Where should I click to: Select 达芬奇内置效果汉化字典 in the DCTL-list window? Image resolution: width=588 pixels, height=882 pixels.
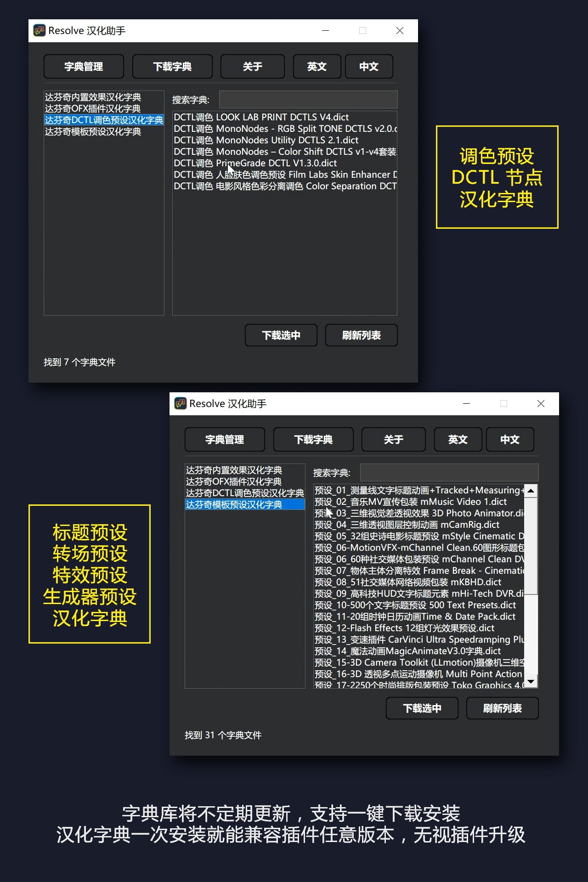tap(104, 97)
